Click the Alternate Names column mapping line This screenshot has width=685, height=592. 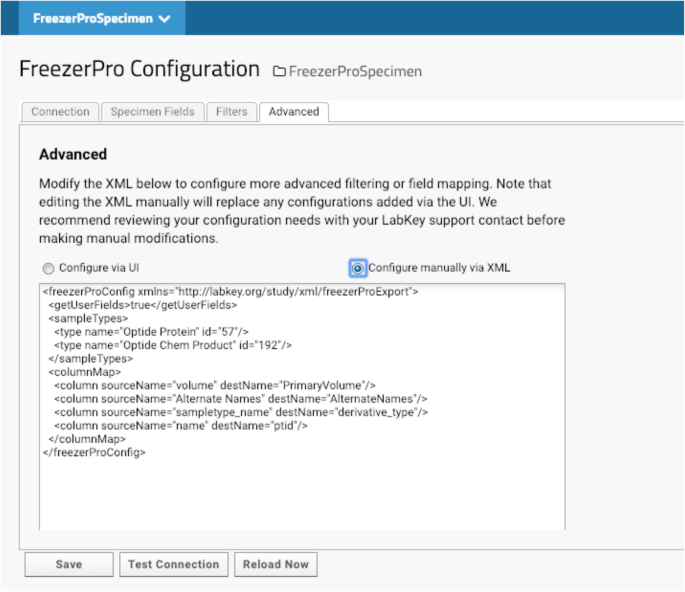pyautogui.click(x=241, y=399)
